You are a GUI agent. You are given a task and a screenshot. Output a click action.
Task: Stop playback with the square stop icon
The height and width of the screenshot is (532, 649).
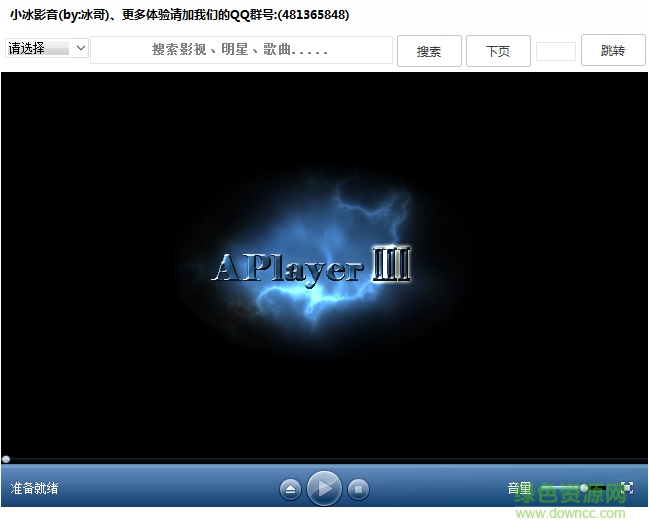(358, 489)
